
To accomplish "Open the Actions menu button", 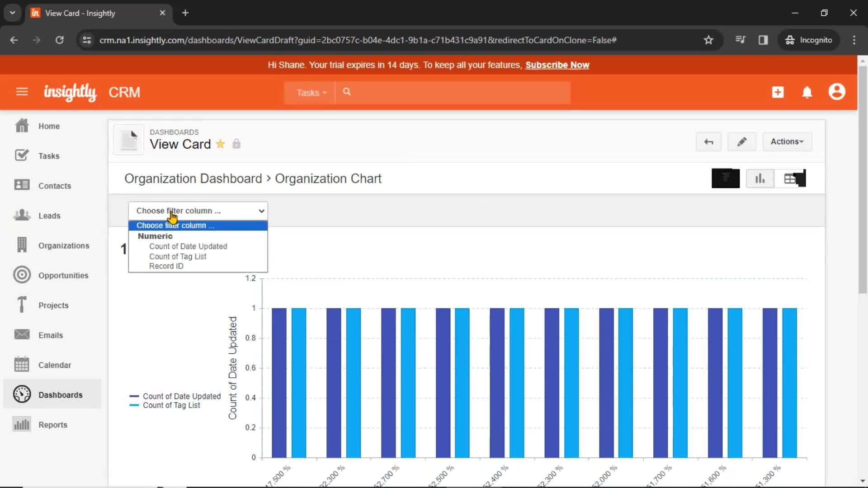I will point(786,141).
